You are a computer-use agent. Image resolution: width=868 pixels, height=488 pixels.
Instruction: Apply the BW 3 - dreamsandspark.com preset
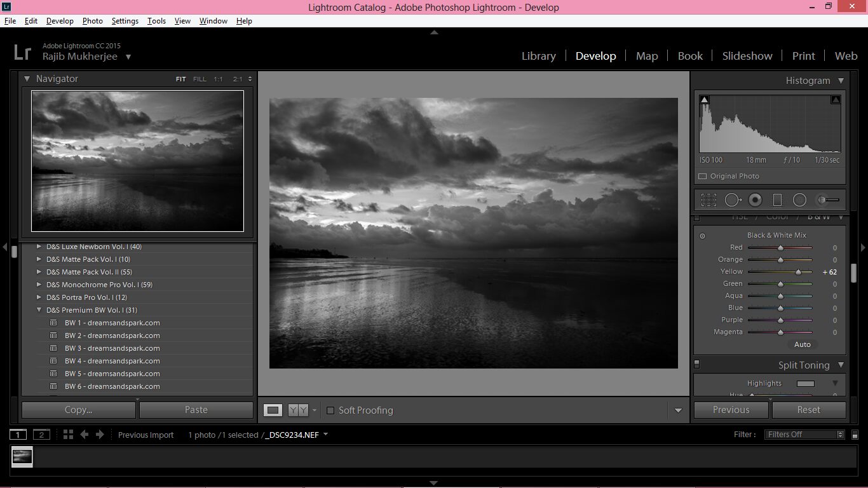[112, 348]
